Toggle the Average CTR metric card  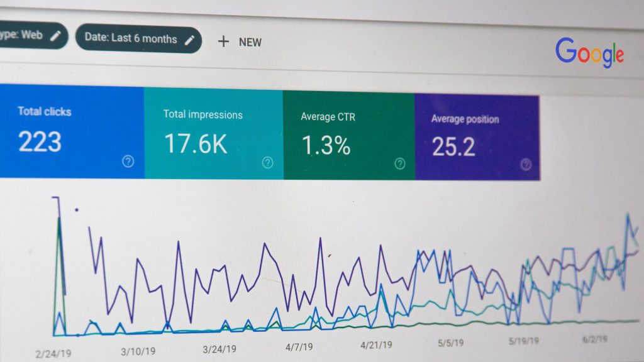click(348, 136)
